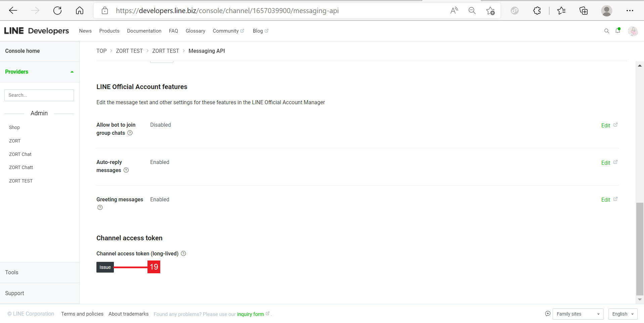Edit the Greeting messages setting

click(x=609, y=200)
